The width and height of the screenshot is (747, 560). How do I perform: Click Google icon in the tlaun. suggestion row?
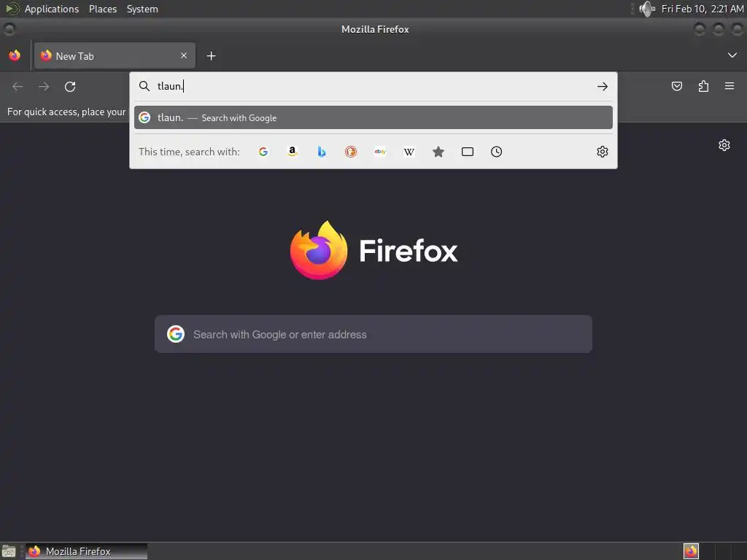click(144, 117)
